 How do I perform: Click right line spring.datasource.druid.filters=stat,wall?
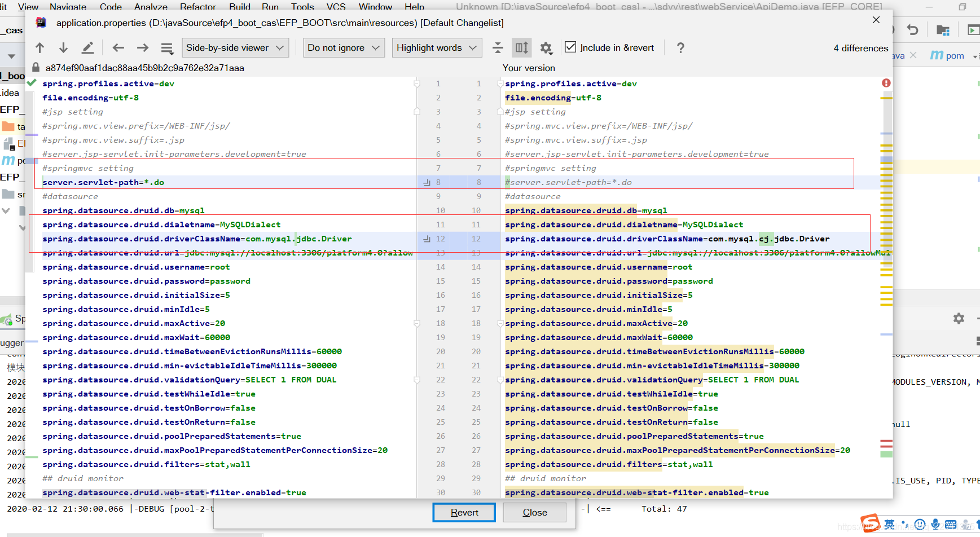pyautogui.click(x=609, y=464)
